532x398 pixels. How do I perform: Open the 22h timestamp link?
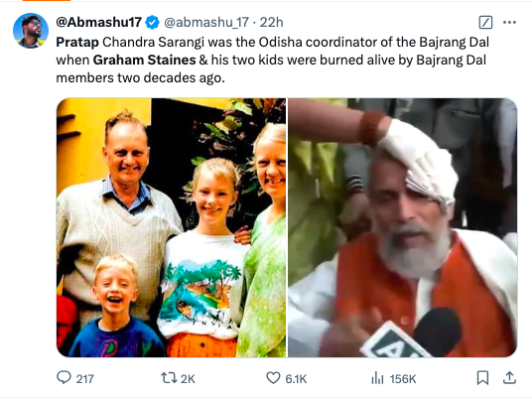point(271,23)
